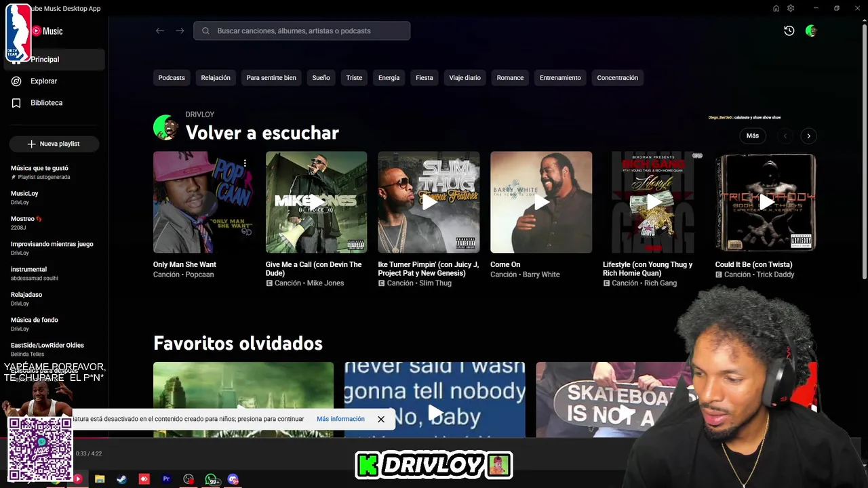
Task: Open Improvisando mientras juego playlist
Action: point(54,248)
